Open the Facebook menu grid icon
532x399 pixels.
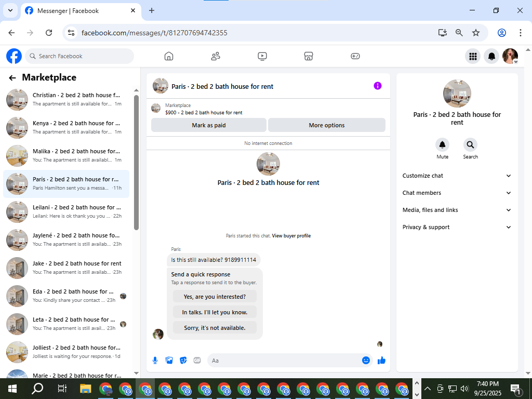(x=473, y=56)
